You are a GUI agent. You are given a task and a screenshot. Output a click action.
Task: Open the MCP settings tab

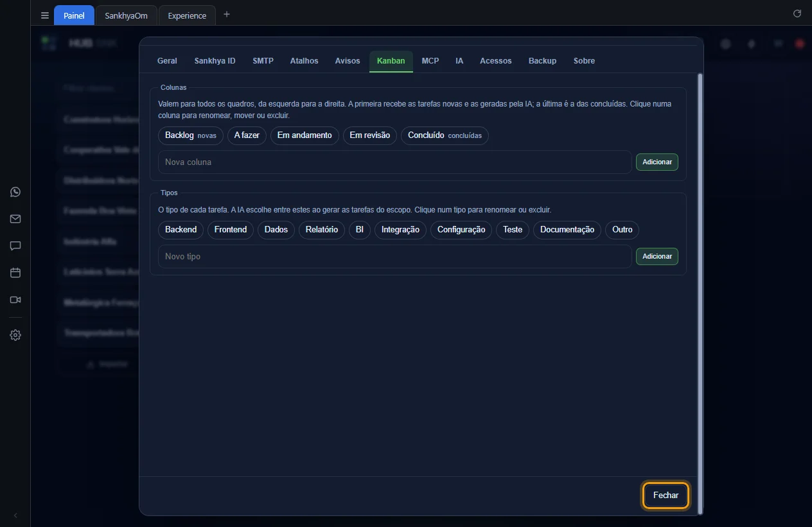coord(430,61)
